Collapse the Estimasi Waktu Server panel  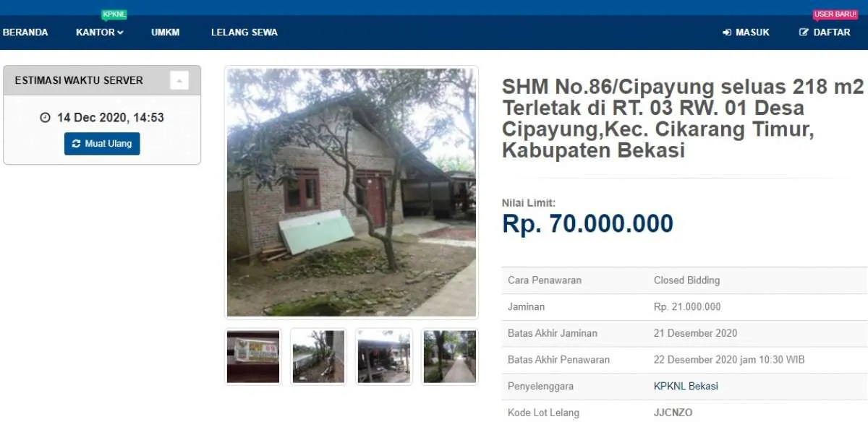pos(179,80)
